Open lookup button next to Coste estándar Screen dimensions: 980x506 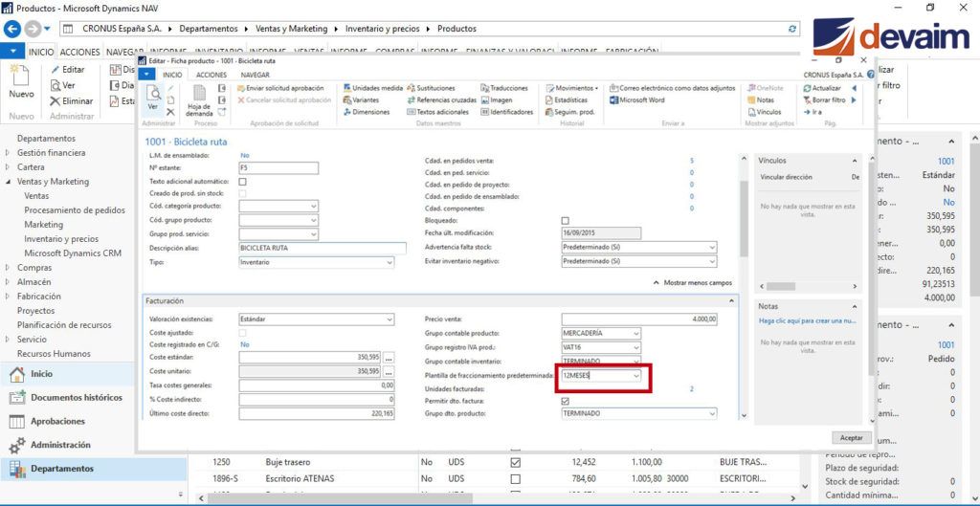389,359
